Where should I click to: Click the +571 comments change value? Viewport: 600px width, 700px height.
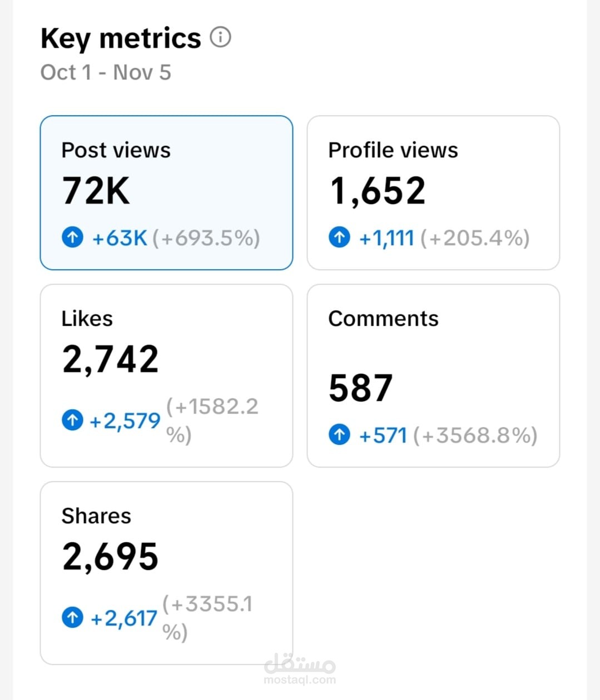coord(383,435)
